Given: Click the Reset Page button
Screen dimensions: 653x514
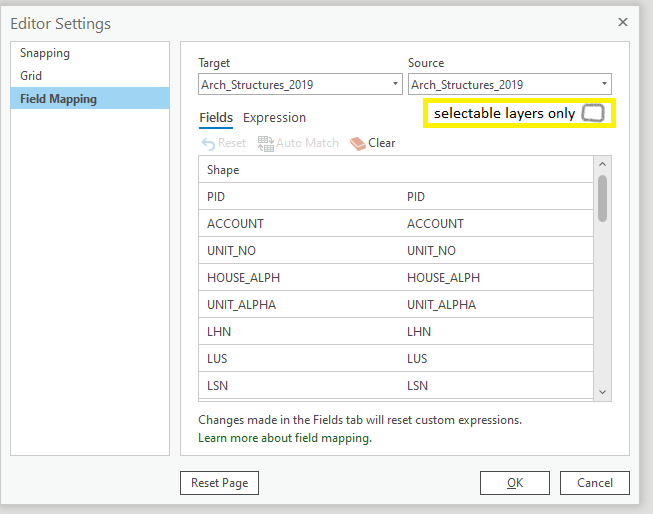Looking at the screenshot, I should (x=220, y=483).
